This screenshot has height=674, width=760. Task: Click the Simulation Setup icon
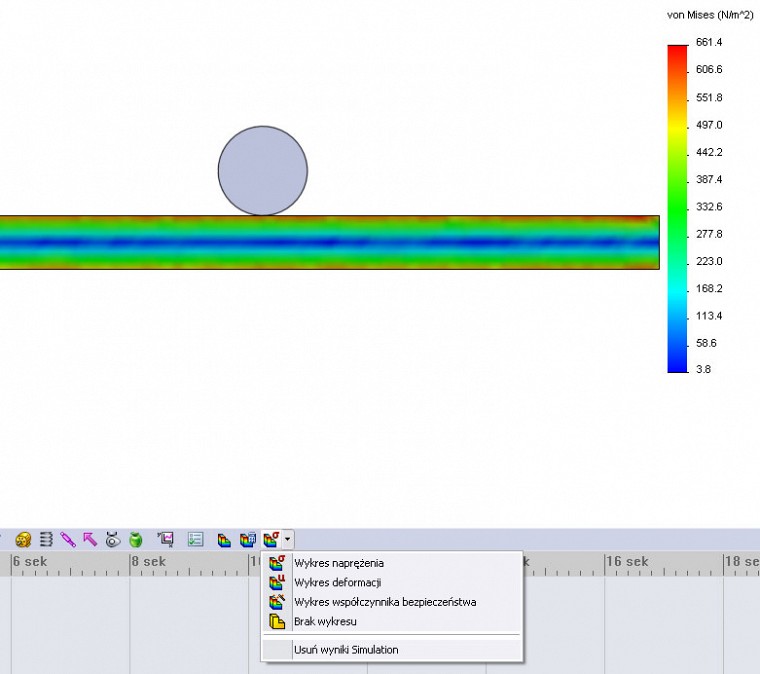tap(224, 540)
